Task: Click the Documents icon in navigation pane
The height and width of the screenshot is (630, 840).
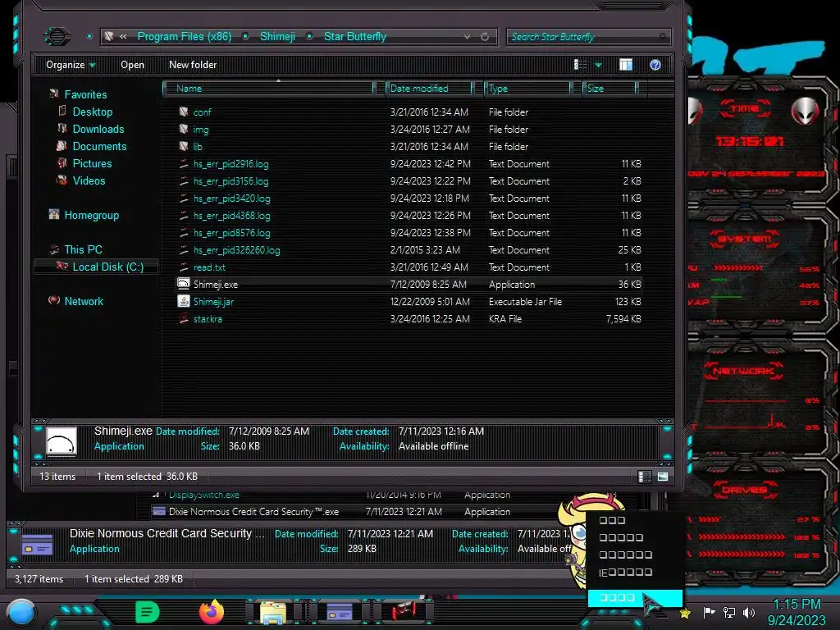Action: pyautogui.click(x=62, y=146)
